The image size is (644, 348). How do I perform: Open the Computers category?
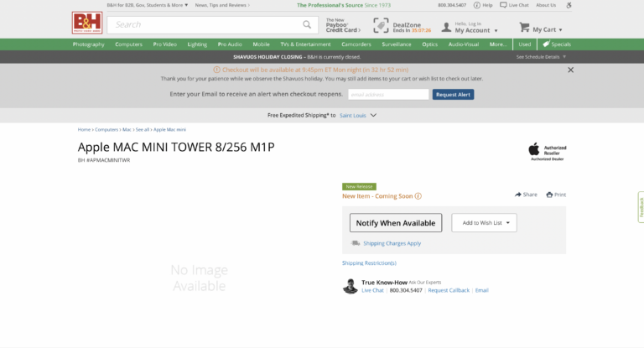(128, 44)
